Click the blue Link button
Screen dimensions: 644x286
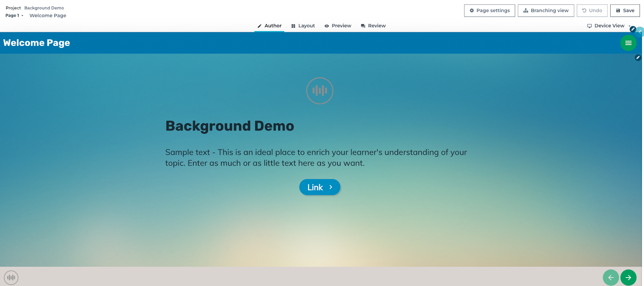320,187
